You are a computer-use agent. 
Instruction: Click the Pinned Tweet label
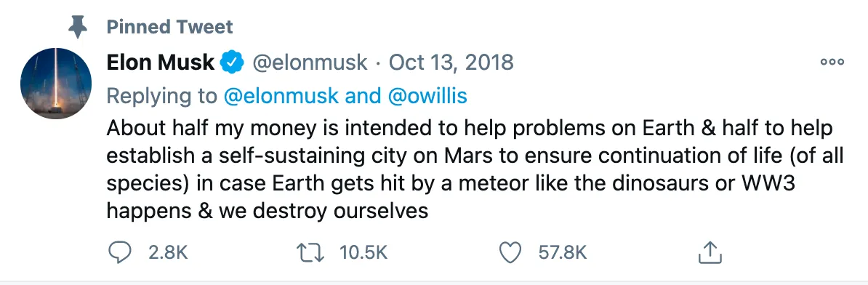(170, 27)
